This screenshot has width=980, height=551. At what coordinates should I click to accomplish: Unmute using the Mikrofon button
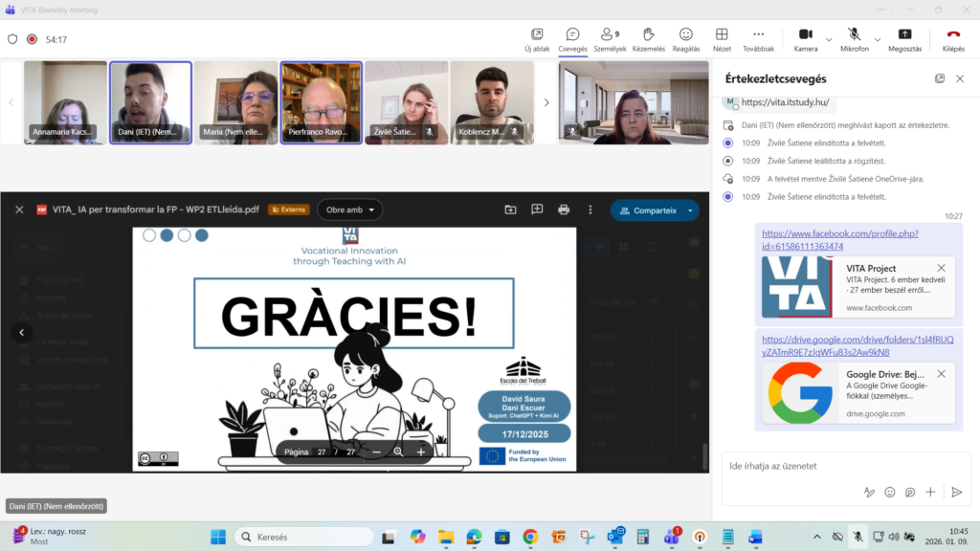[x=854, y=39]
